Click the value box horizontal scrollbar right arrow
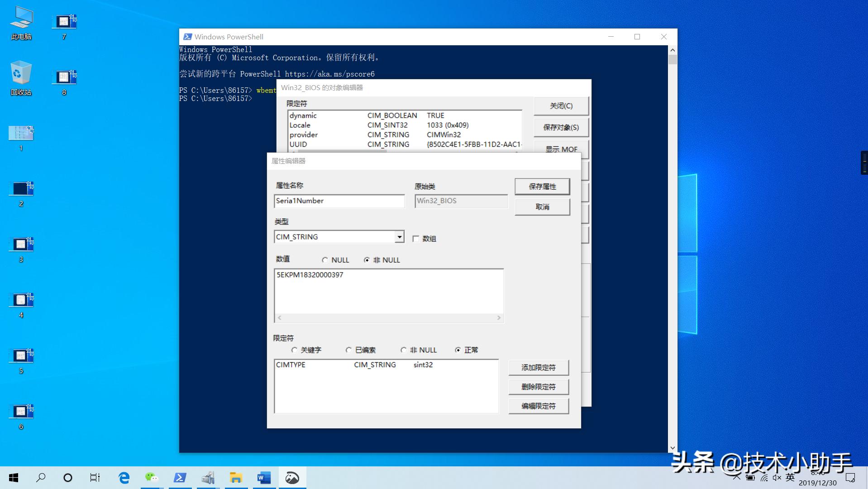This screenshot has width=868, height=489. tap(499, 318)
